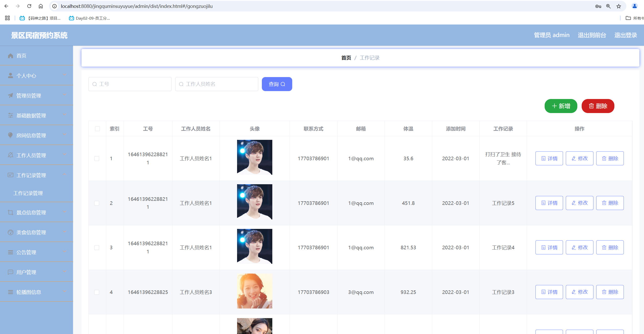This screenshot has width=644, height=334.
Task: Click the bell icon next to 工作人员管理
Action: pyautogui.click(x=10, y=155)
